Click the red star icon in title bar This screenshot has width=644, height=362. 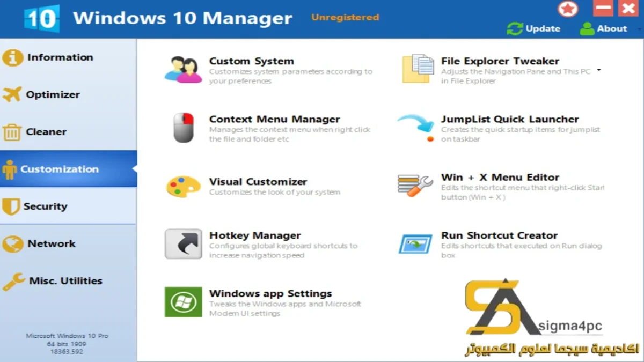click(568, 9)
